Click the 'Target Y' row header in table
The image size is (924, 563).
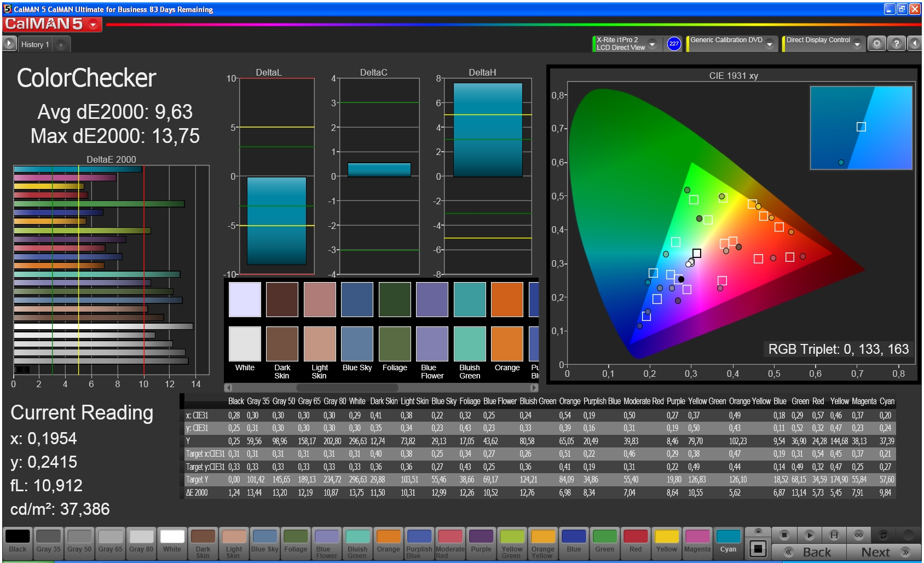pyautogui.click(x=197, y=480)
